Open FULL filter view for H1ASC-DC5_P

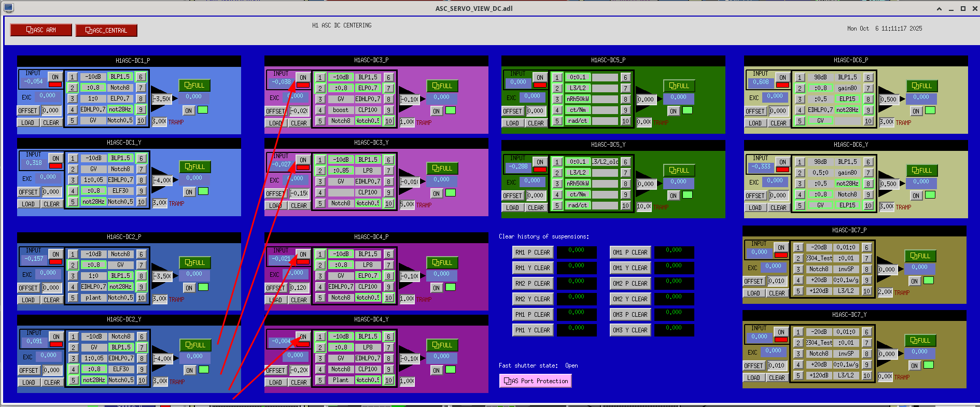pos(679,86)
